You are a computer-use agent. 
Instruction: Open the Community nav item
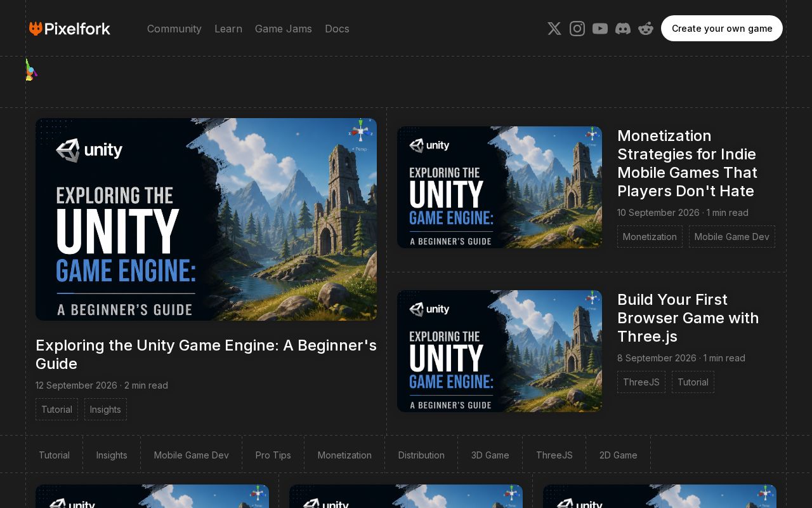174,29
